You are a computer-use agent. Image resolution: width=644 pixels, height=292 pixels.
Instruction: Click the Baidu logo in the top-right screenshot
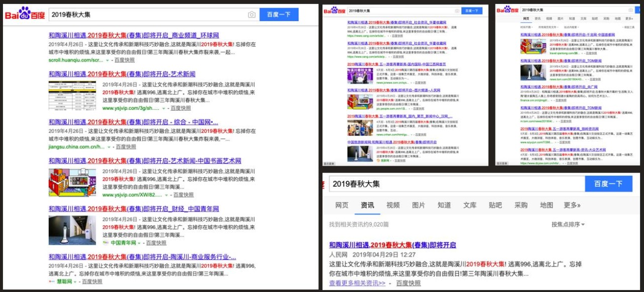[x=508, y=10]
